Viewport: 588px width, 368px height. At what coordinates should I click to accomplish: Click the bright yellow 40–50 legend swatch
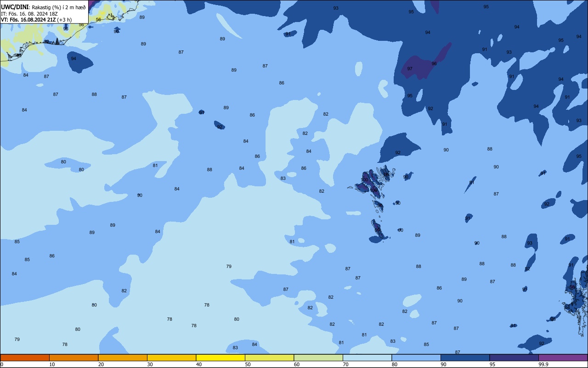(220, 357)
